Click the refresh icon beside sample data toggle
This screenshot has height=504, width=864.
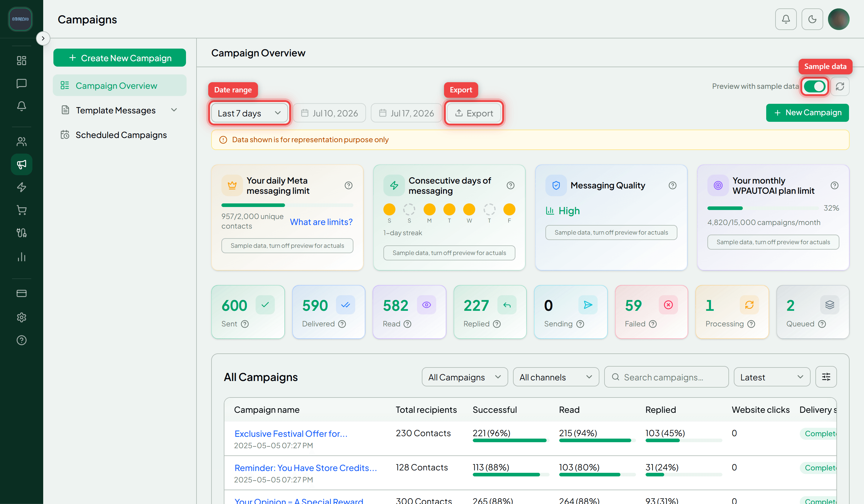click(x=840, y=86)
